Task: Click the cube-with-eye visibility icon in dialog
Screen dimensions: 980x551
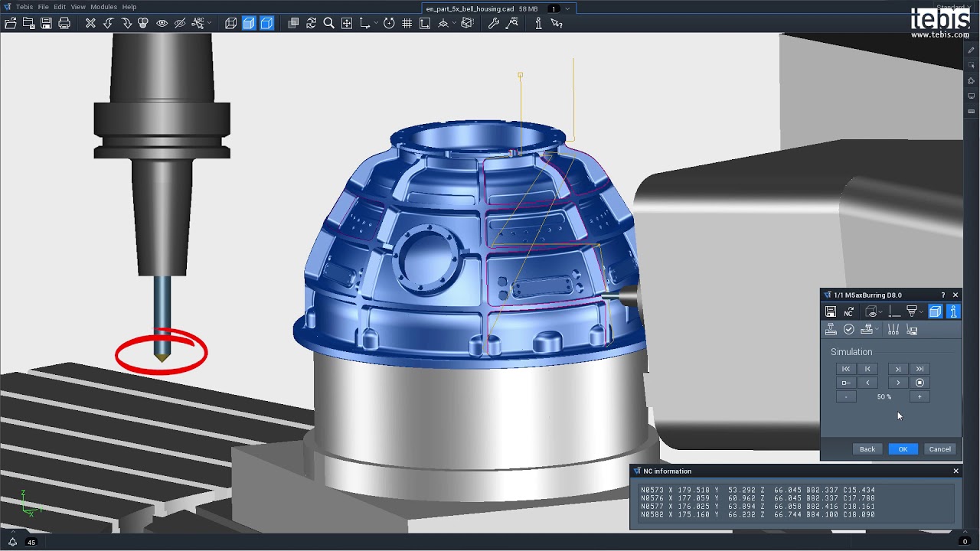Action: (x=871, y=311)
